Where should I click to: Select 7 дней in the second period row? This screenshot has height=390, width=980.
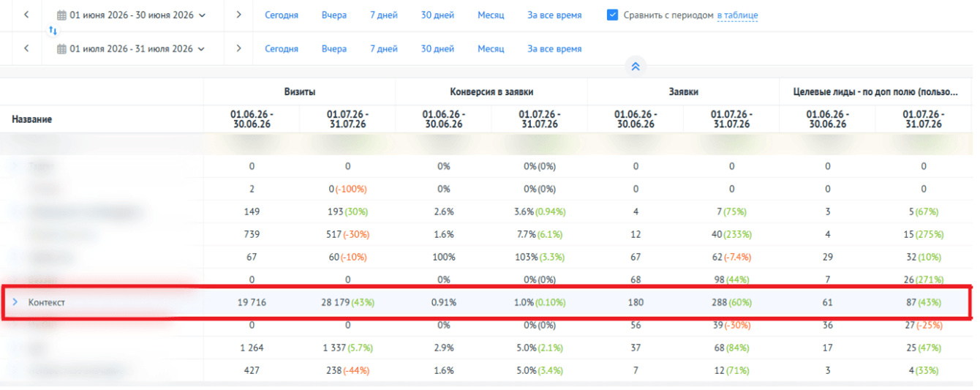[x=384, y=49]
